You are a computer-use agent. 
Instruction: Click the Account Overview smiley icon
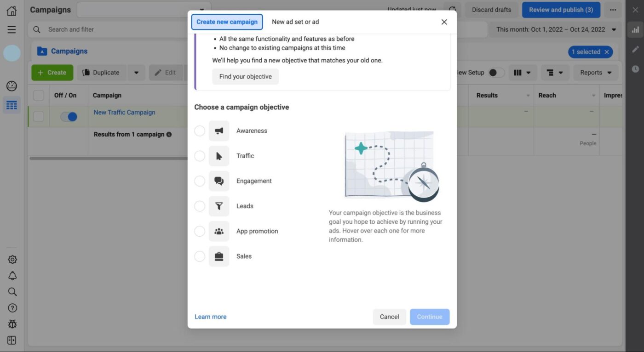(x=11, y=85)
